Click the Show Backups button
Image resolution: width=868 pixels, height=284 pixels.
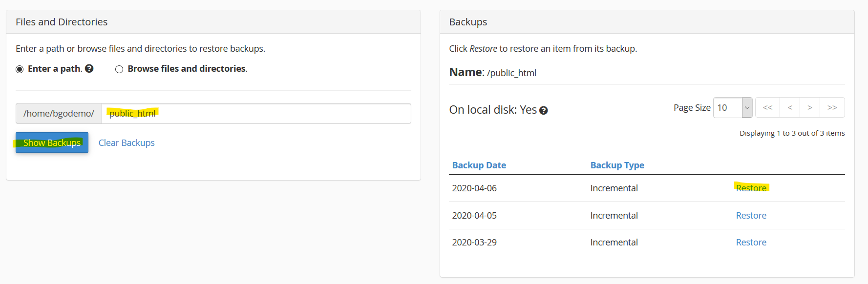click(x=52, y=142)
